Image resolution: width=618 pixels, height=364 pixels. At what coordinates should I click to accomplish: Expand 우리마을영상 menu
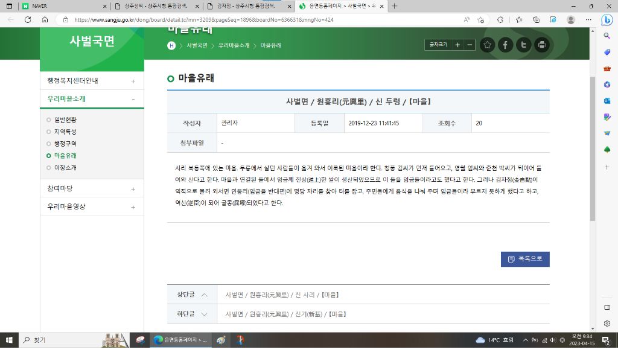tap(133, 208)
